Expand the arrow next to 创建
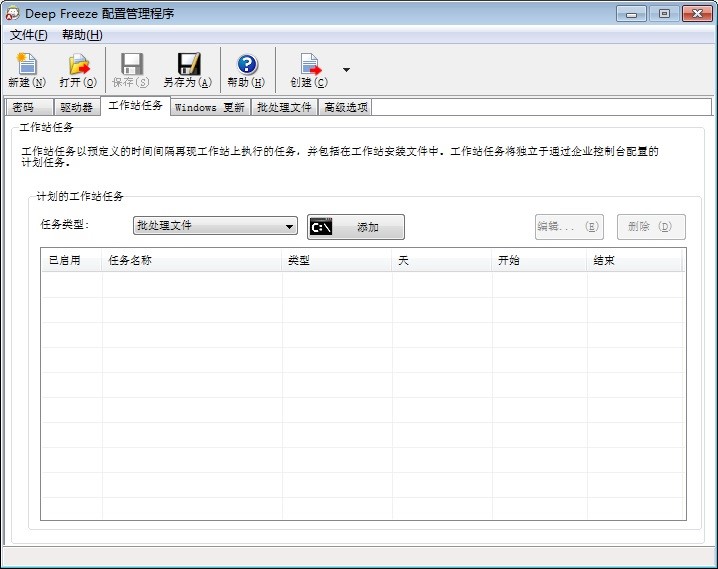The width and height of the screenshot is (718, 569). pyautogui.click(x=346, y=70)
